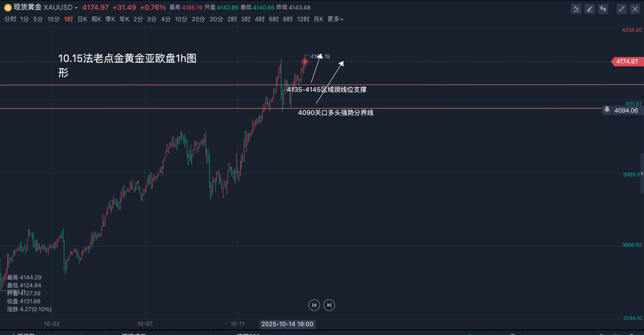The height and width of the screenshot is (335, 644).
Task: Click the gold XAUUSD symbol icon
Action: [x=8, y=7]
